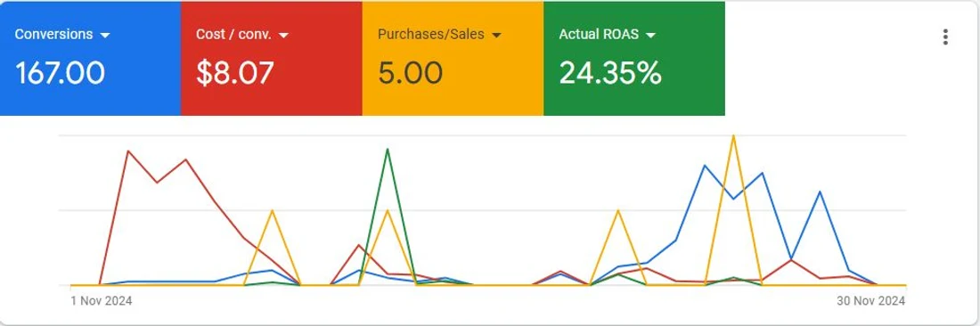Click the Conversions label text
The width and height of the screenshot is (980, 326).
(53, 35)
